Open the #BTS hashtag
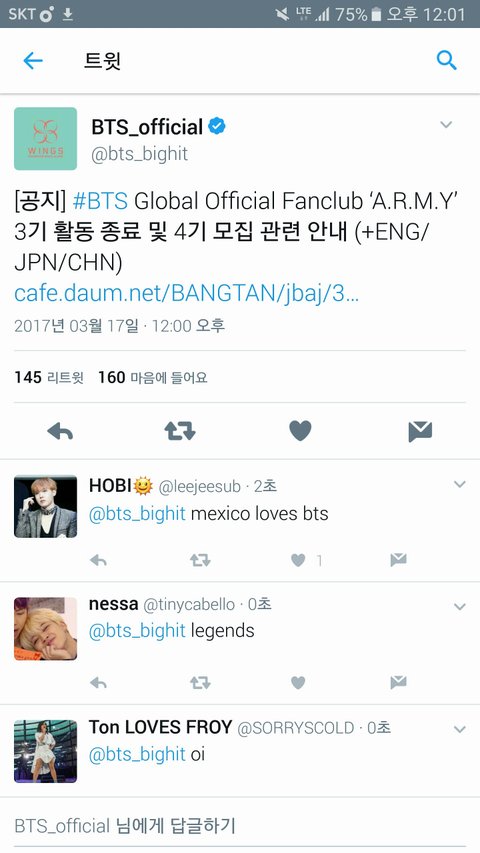 coord(100,201)
